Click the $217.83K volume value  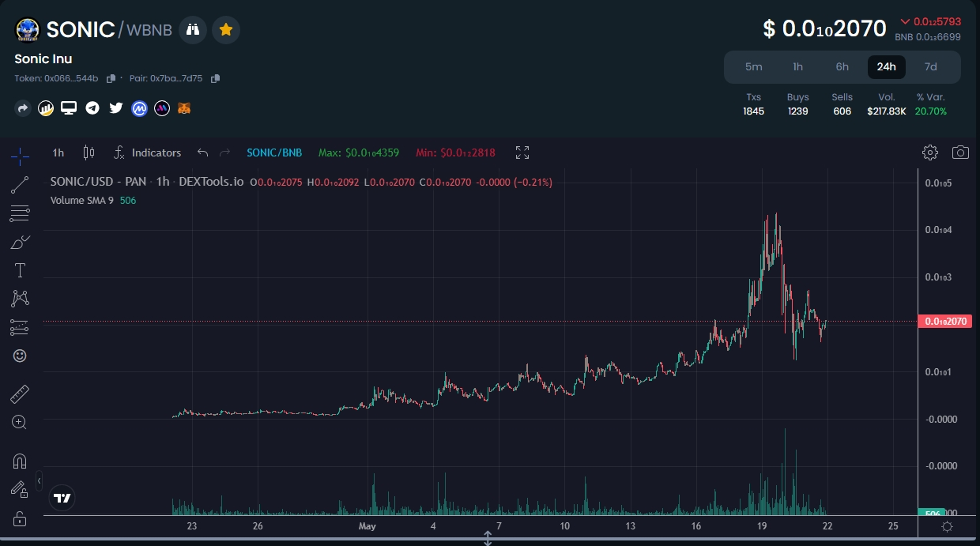pyautogui.click(x=887, y=111)
